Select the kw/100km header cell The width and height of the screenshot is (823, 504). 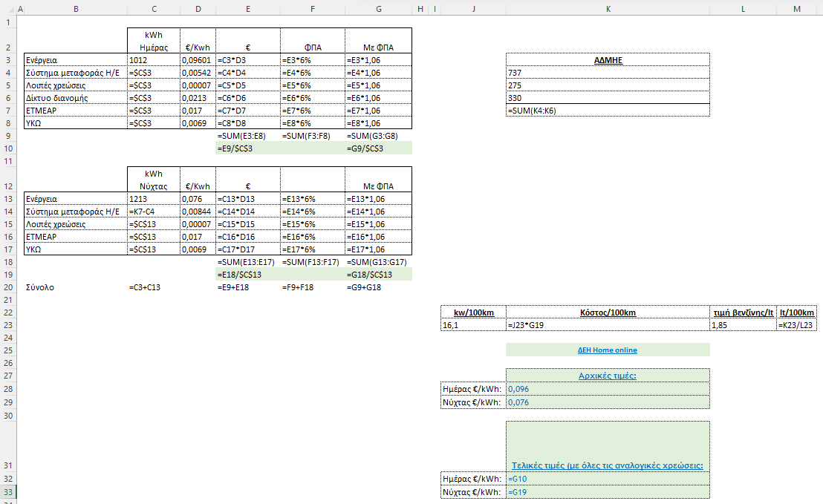(x=473, y=312)
